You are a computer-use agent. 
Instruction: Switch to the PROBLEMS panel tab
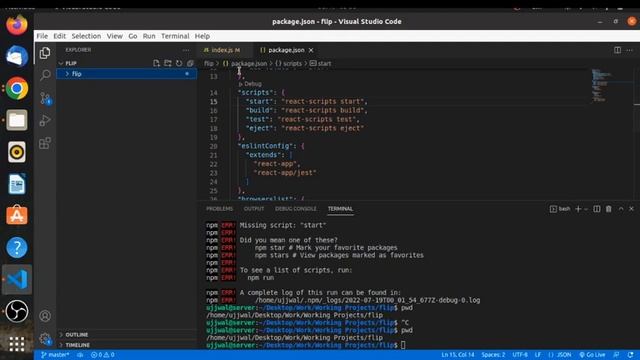[x=220, y=209]
